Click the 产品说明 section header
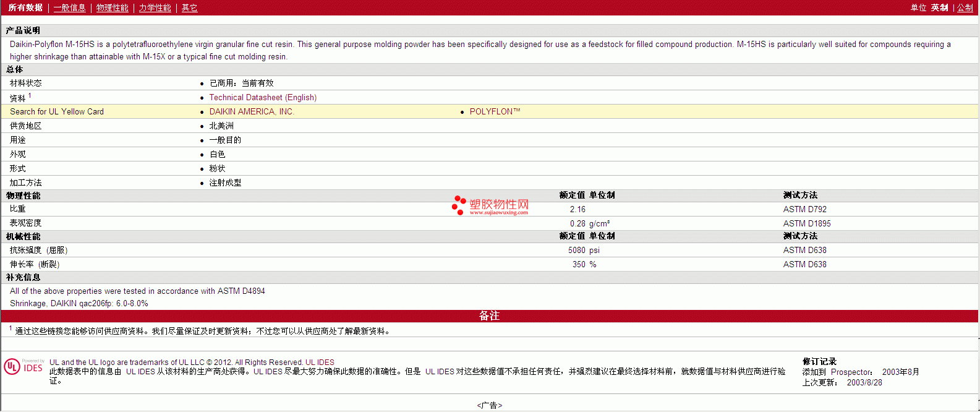 (x=23, y=30)
